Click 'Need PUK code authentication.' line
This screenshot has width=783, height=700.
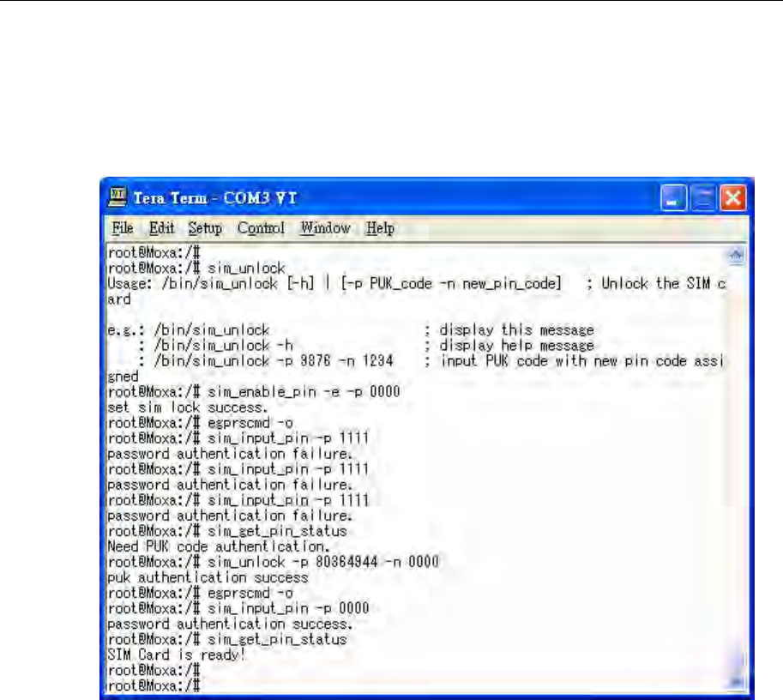tap(219, 546)
